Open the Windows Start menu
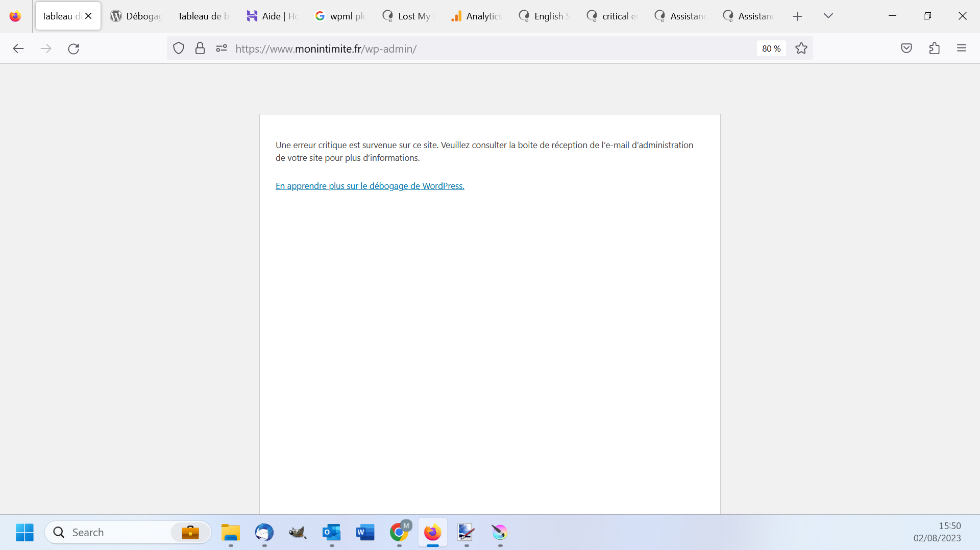This screenshot has height=550, width=980. point(24,532)
